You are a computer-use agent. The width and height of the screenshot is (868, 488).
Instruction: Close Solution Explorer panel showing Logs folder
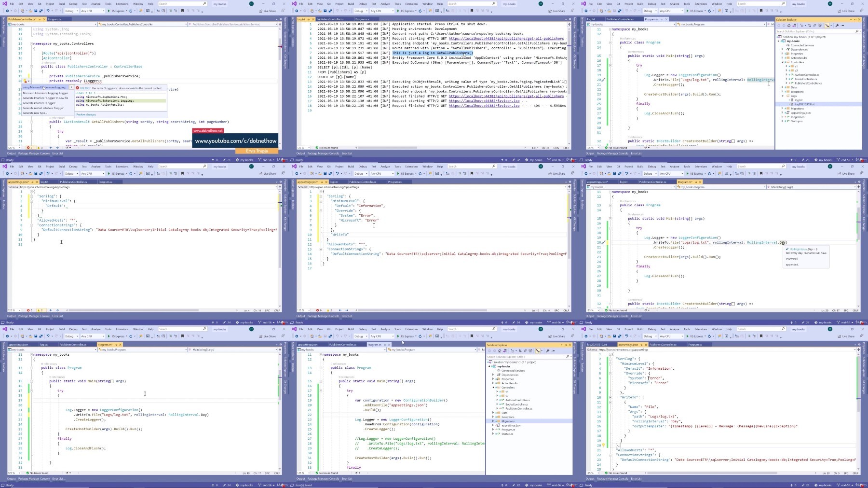859,19
